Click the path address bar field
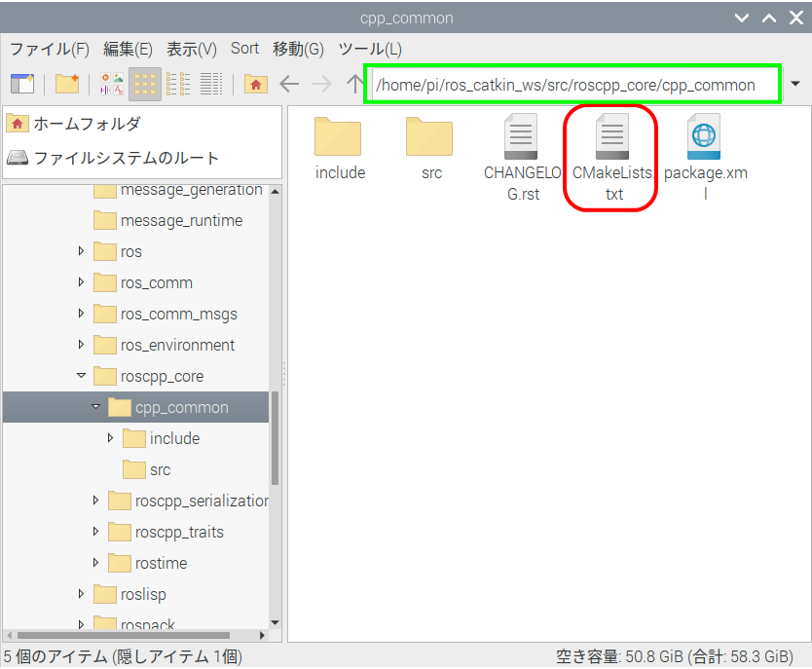 [573, 85]
